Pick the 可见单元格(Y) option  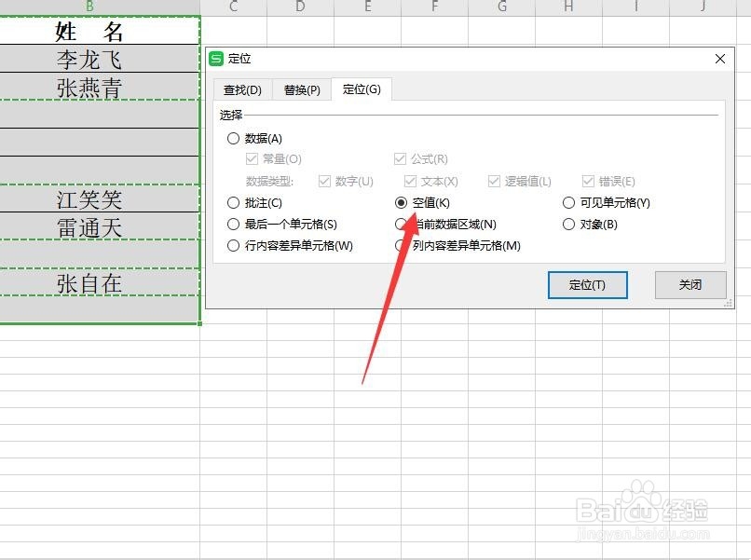point(568,202)
